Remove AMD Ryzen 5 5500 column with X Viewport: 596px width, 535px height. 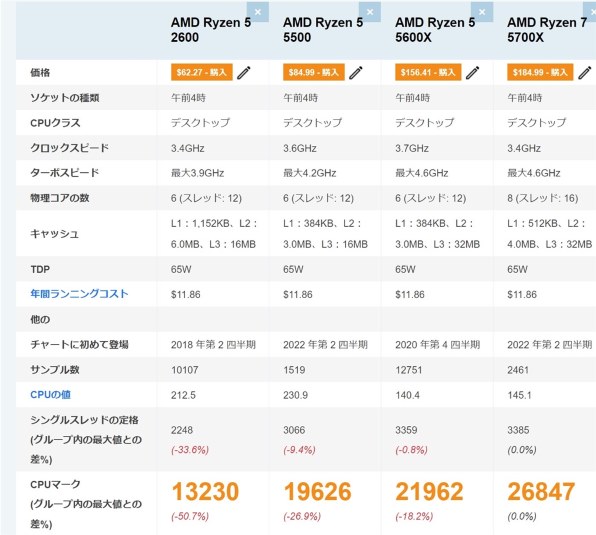370,12
